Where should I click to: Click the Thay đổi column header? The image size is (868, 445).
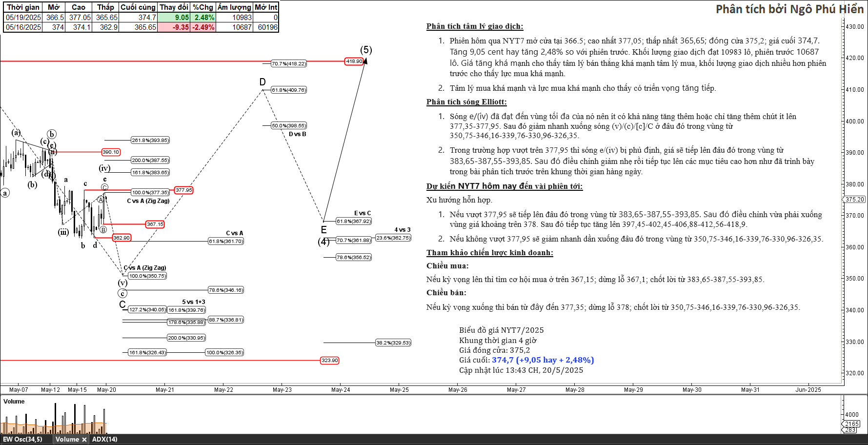click(174, 7)
